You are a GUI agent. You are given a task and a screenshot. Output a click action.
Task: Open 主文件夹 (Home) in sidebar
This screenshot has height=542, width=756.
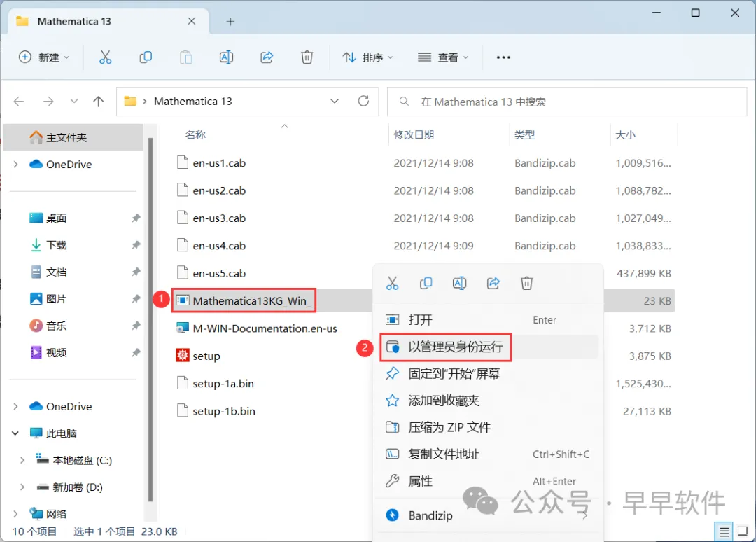coord(73,137)
